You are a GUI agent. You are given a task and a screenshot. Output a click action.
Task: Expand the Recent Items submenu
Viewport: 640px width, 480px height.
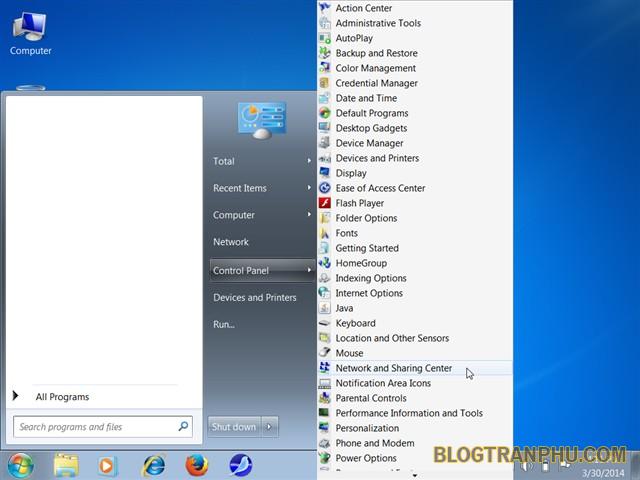point(262,188)
